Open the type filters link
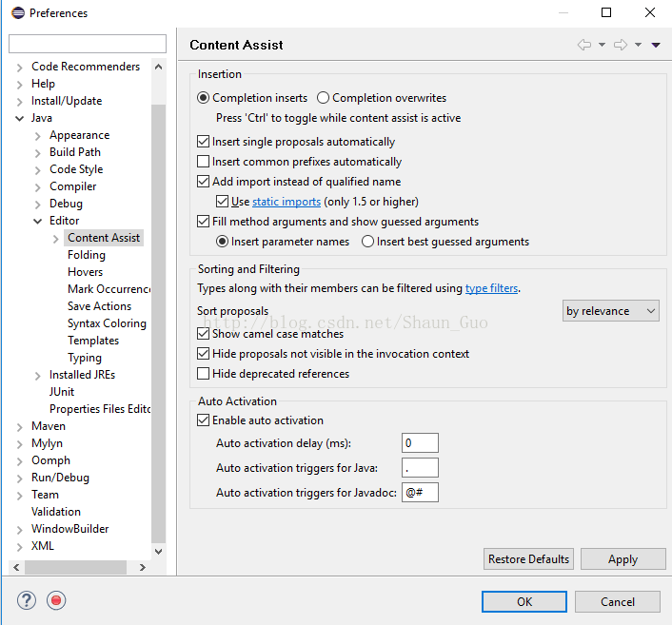Viewport: 672px width, 625px height. click(491, 288)
